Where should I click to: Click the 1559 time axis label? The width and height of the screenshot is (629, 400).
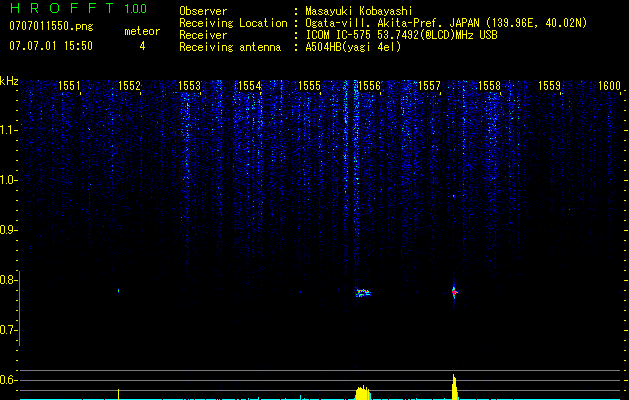pos(549,86)
